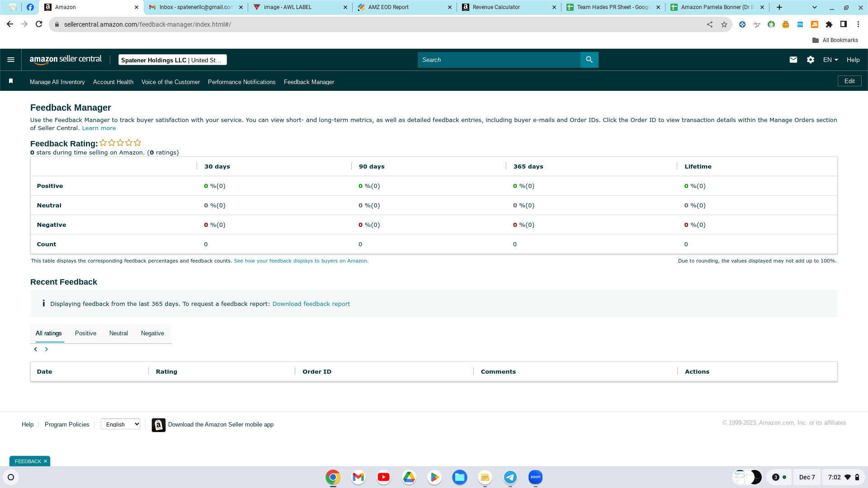Go to previous feedback page arrow
The height and width of the screenshot is (488, 868).
tap(36, 349)
